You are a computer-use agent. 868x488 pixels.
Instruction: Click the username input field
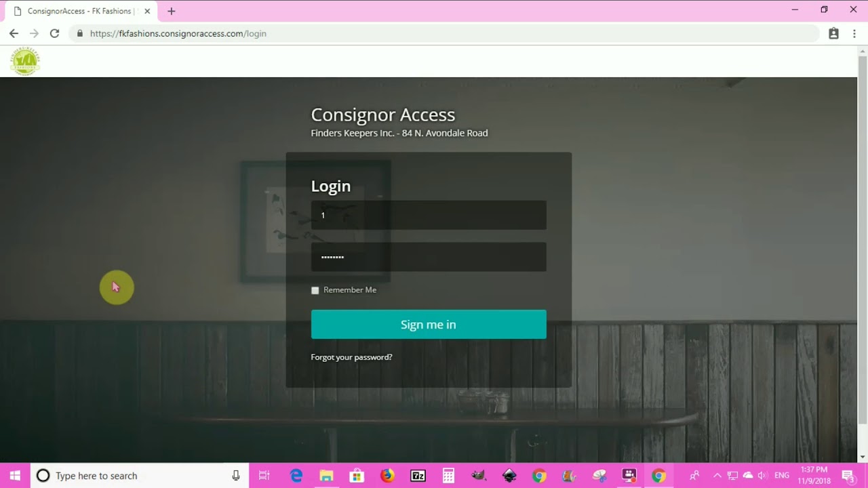pyautogui.click(x=429, y=215)
